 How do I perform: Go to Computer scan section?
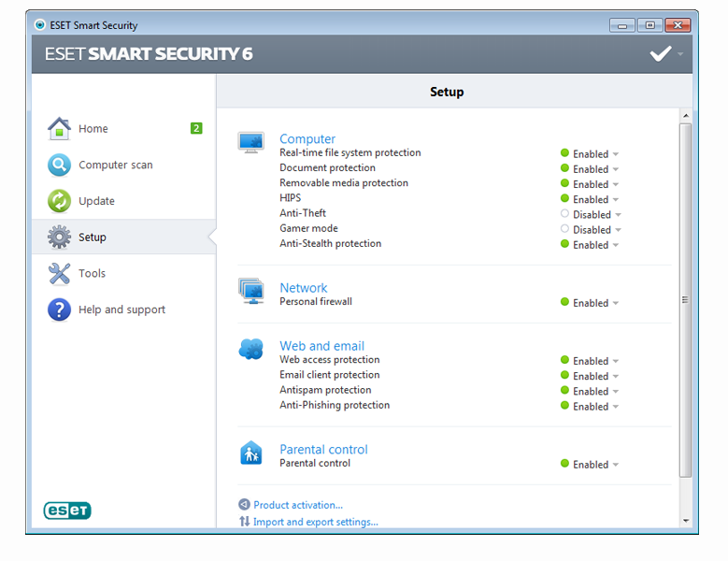coord(124,165)
